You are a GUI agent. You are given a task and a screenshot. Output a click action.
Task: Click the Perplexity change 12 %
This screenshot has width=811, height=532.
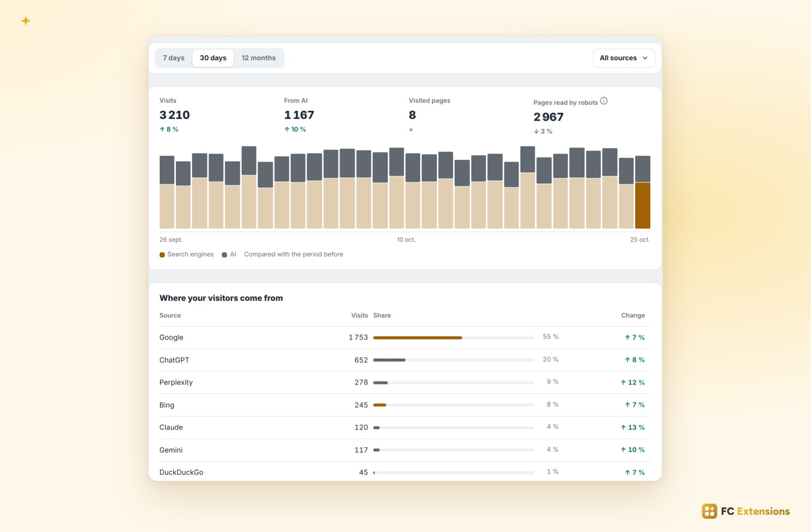click(633, 383)
